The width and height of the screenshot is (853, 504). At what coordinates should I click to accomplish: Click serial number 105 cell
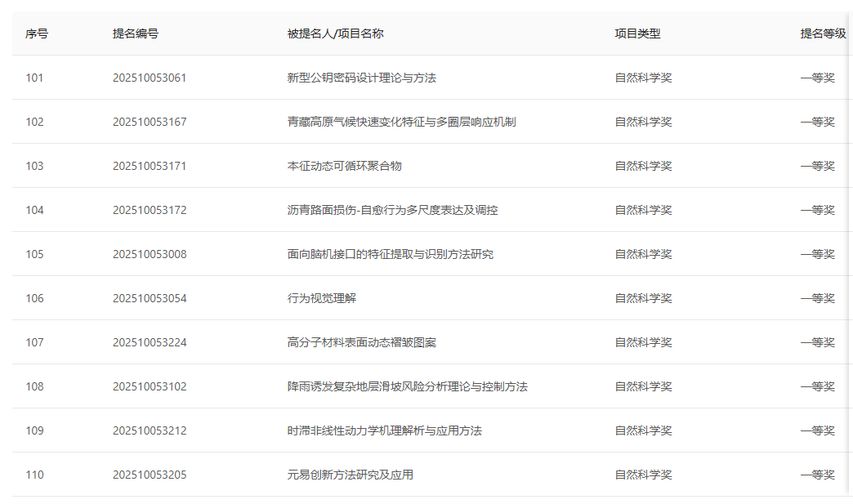click(x=34, y=254)
